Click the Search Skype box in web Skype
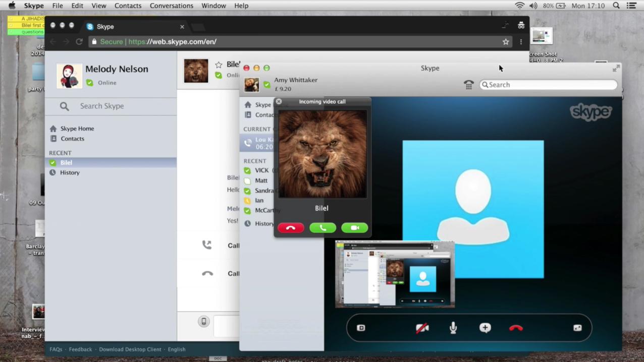The width and height of the screenshot is (644, 362). tap(111, 106)
